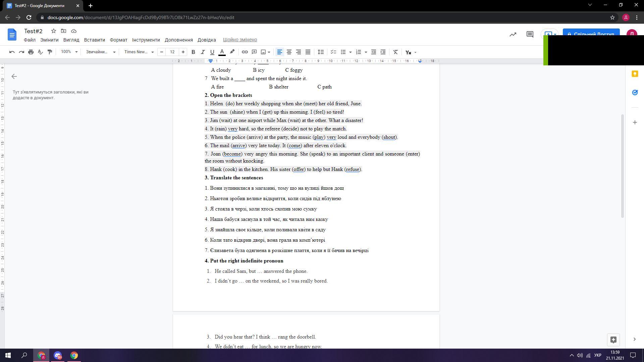The width and height of the screenshot is (644, 362).
Task: Star the Test#2 document
Action: (53, 31)
